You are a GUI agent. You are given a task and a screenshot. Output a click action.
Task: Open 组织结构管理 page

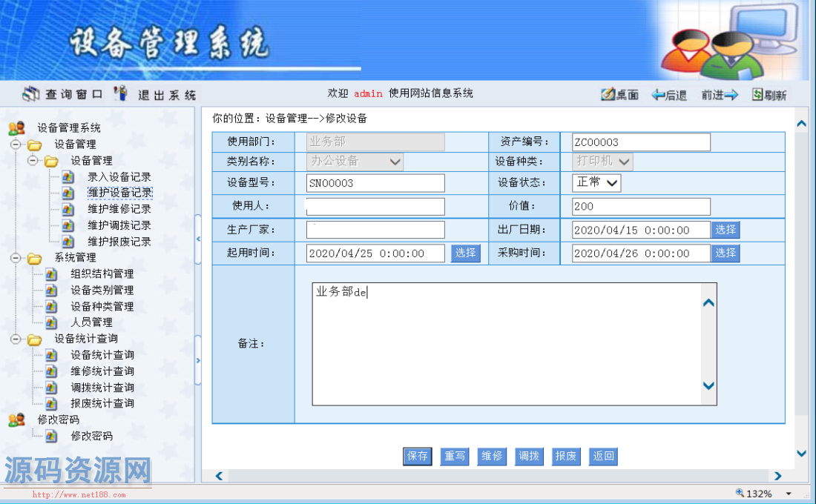[x=102, y=273]
